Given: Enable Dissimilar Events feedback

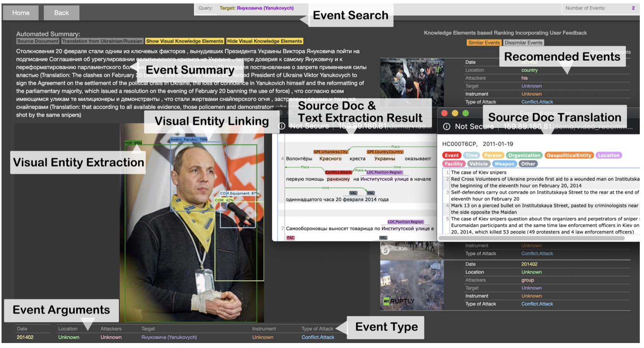Looking at the screenshot, I should (x=523, y=43).
